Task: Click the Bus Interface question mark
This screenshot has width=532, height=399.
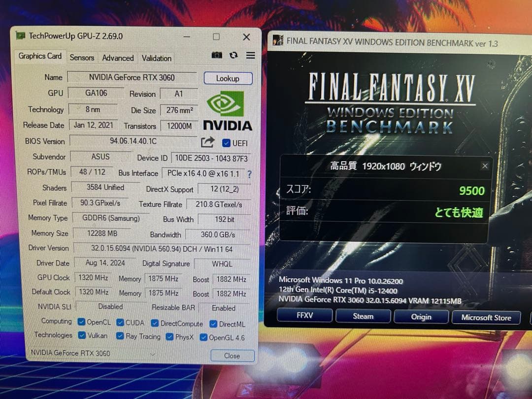Action: 249,174
